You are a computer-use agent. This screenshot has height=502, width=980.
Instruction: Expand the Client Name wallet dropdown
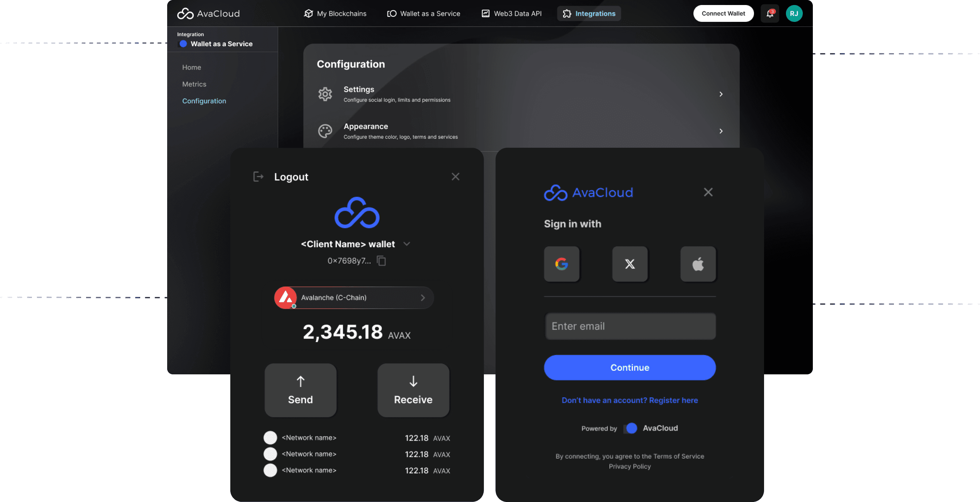pyautogui.click(x=407, y=244)
